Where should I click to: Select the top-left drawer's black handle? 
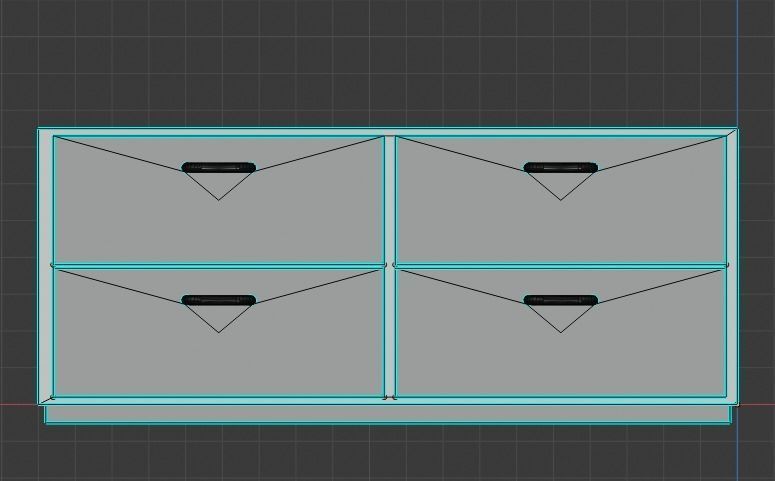[218, 168]
